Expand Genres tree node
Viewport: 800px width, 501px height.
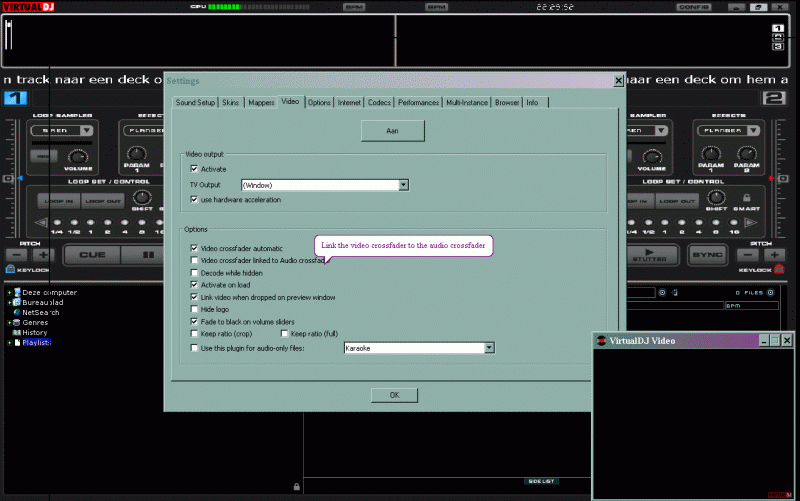pyautogui.click(x=9, y=322)
